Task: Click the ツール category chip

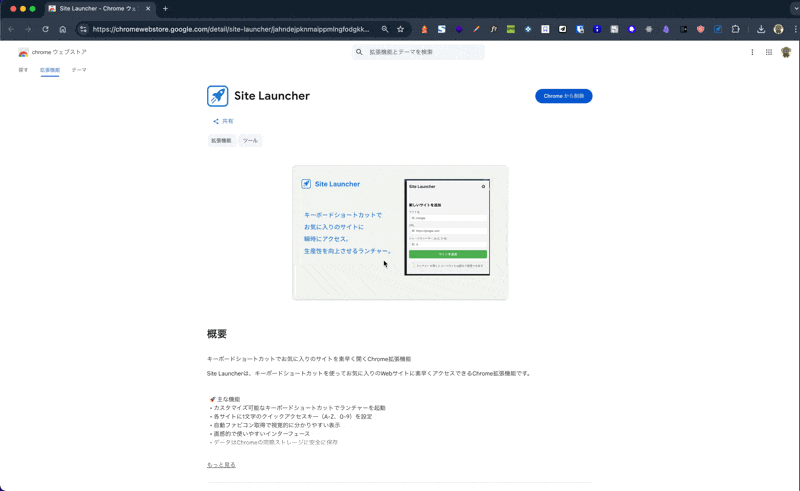Action: (x=250, y=140)
